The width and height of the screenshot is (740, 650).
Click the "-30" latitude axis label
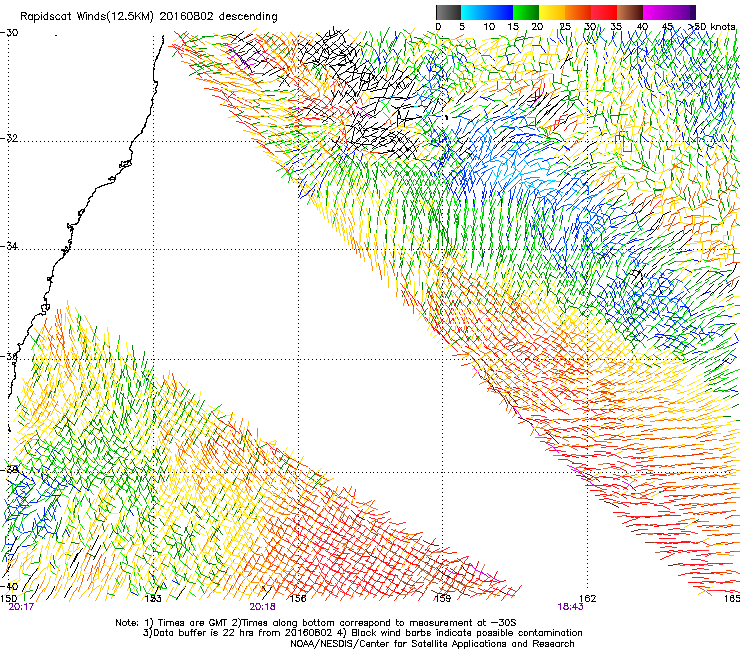[x=9, y=33]
